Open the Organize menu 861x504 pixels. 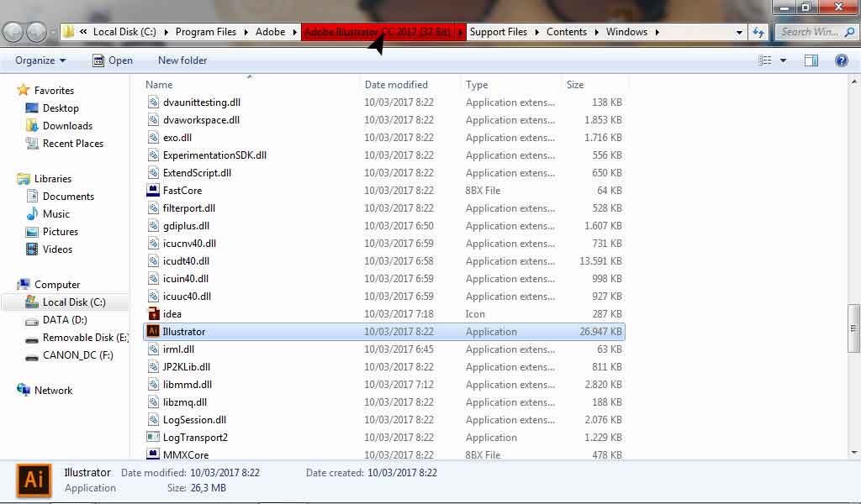[x=40, y=60]
